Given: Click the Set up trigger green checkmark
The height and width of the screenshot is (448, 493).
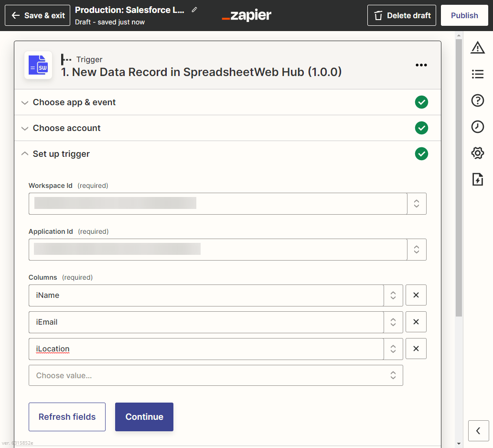Looking at the screenshot, I should pyautogui.click(x=421, y=154).
